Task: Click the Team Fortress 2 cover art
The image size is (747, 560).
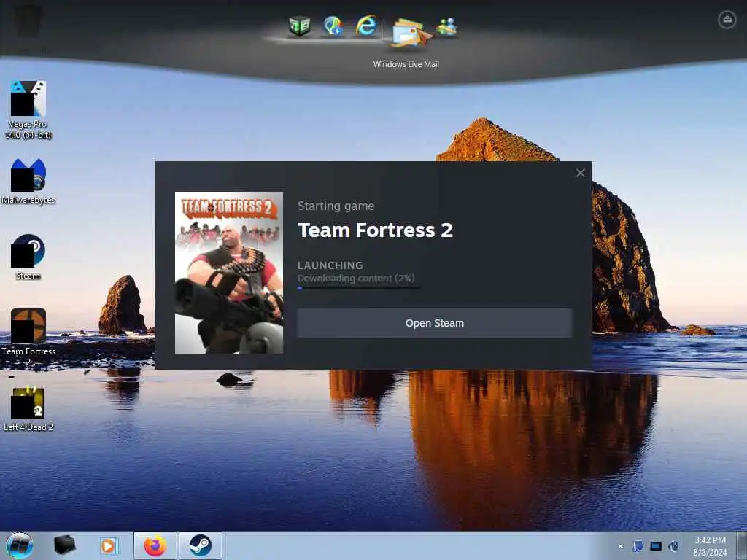Action: pos(228,273)
